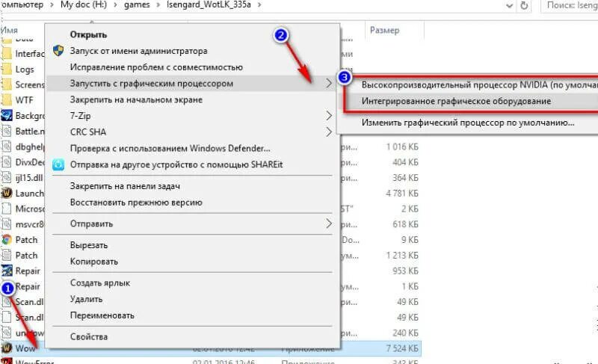Viewport: 598px width, 364px height.
Task: Choose Закрепить на начальном экране
Action: pos(136,99)
